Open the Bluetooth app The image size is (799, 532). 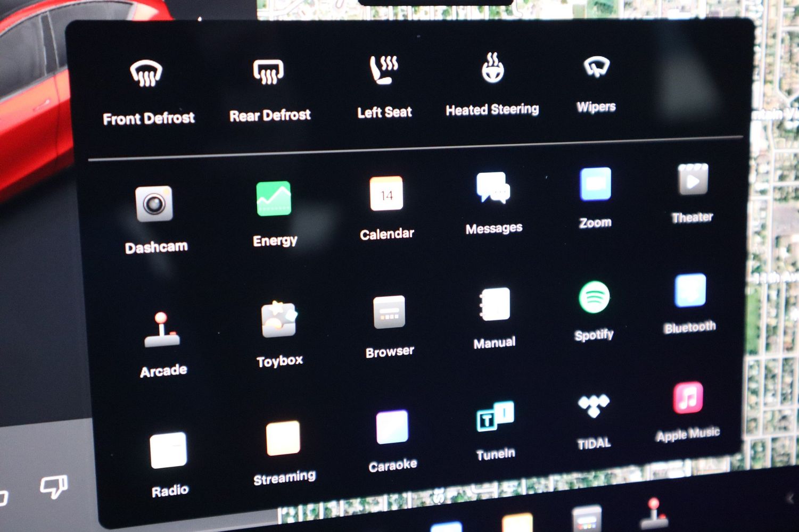[x=690, y=290]
